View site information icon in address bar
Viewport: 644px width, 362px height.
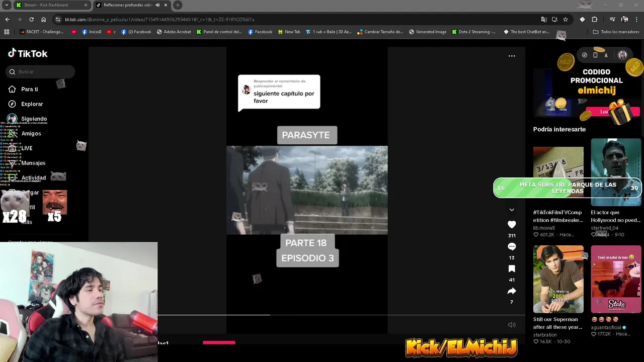coord(58,19)
